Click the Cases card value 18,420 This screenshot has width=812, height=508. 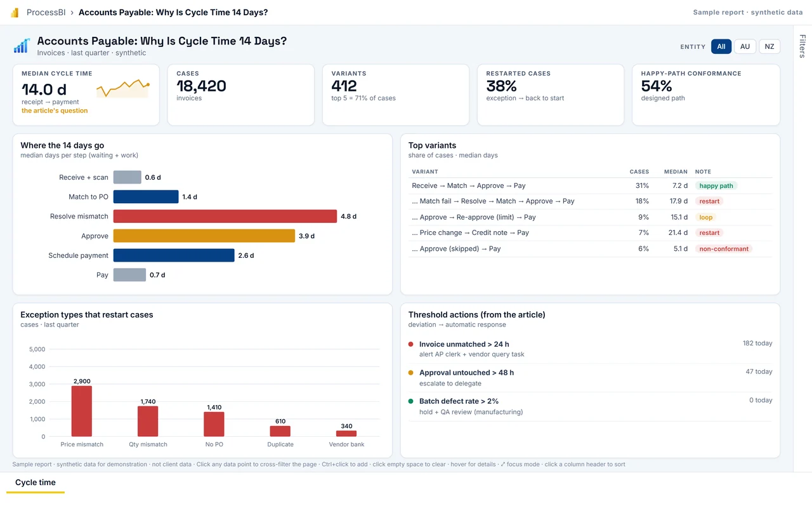[201, 86]
